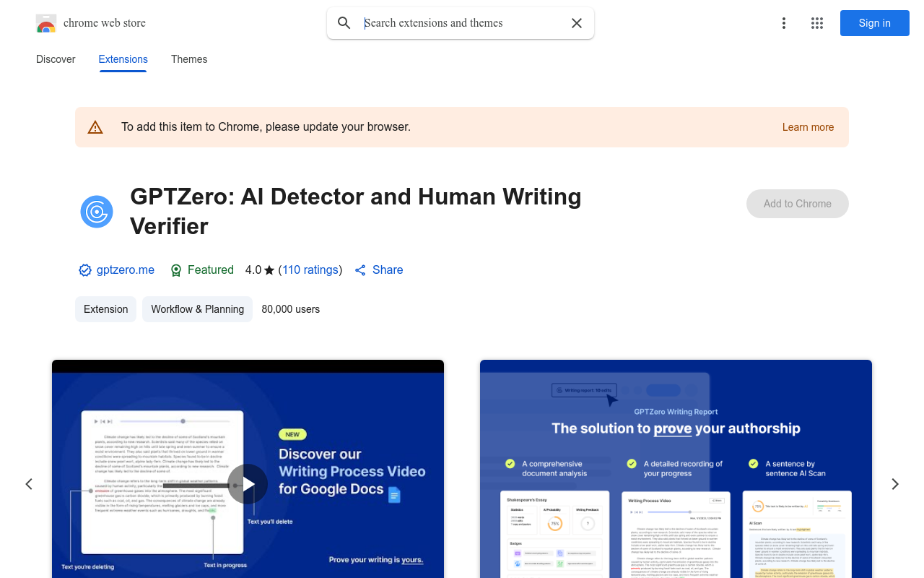924x578 pixels.
Task: Click the warning triangle icon in the banner
Action: pos(95,127)
